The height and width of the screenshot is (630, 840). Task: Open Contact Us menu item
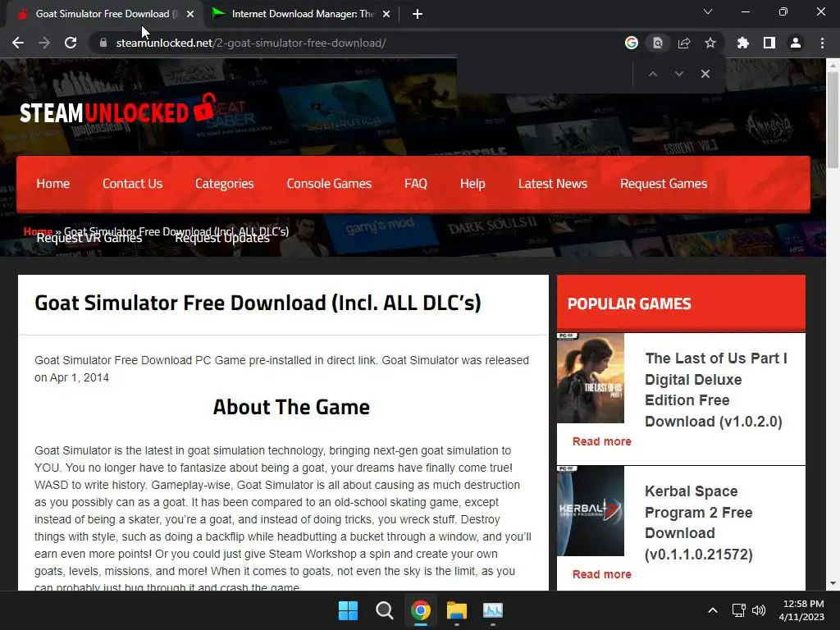(x=132, y=184)
